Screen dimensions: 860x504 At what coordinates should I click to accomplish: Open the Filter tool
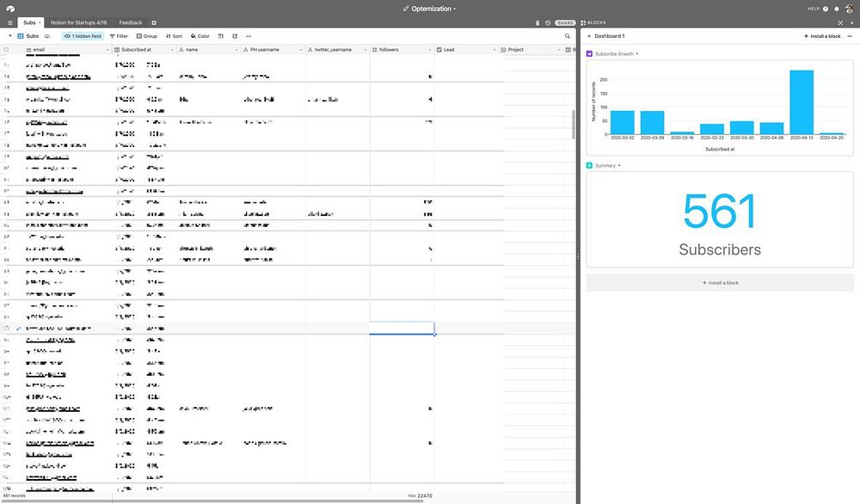click(x=119, y=36)
